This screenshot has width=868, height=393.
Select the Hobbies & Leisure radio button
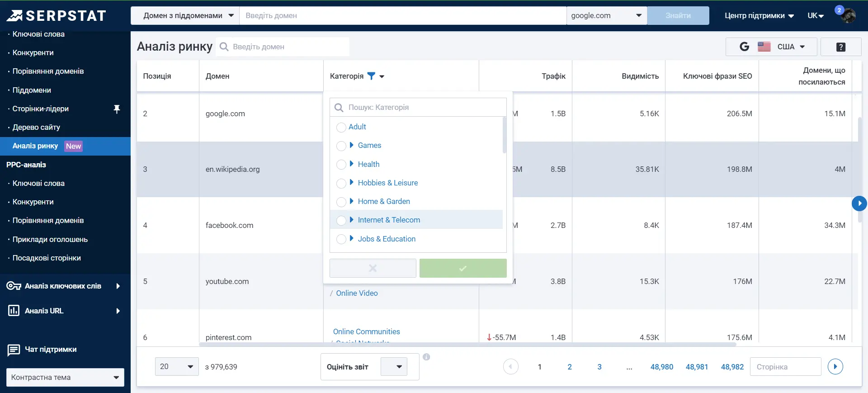341,184
